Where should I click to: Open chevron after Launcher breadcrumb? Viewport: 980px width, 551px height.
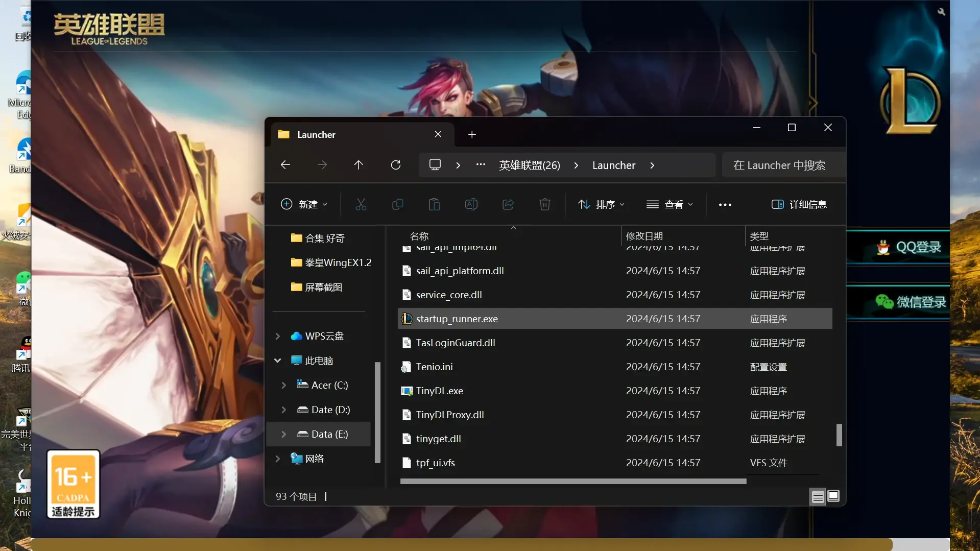(652, 165)
